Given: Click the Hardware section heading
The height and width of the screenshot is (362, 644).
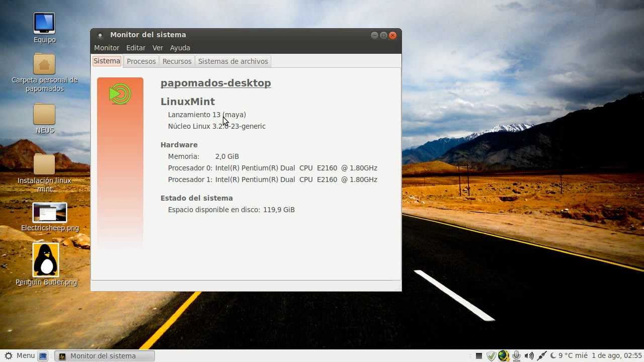Looking at the screenshot, I should pyautogui.click(x=179, y=145).
